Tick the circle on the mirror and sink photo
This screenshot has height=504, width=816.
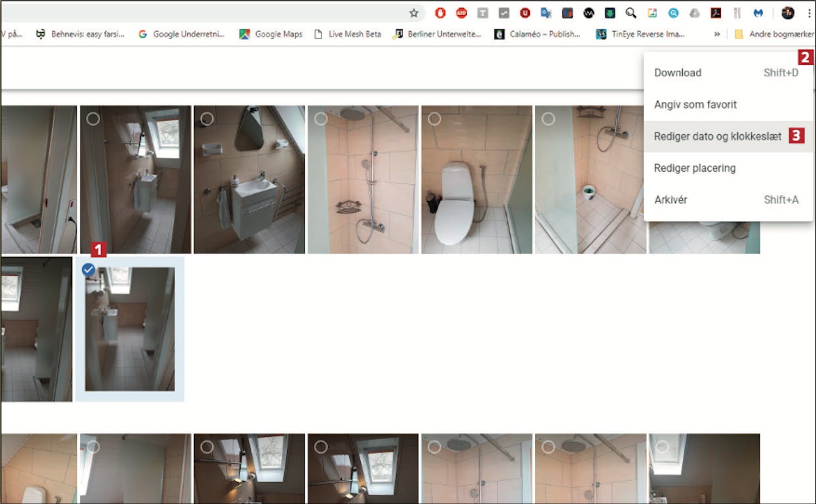click(x=207, y=119)
